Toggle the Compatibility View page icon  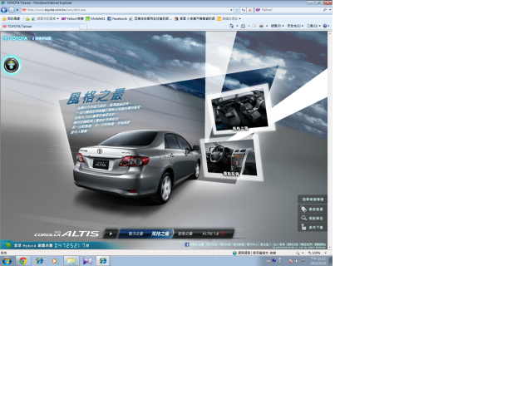pyautogui.click(x=237, y=10)
